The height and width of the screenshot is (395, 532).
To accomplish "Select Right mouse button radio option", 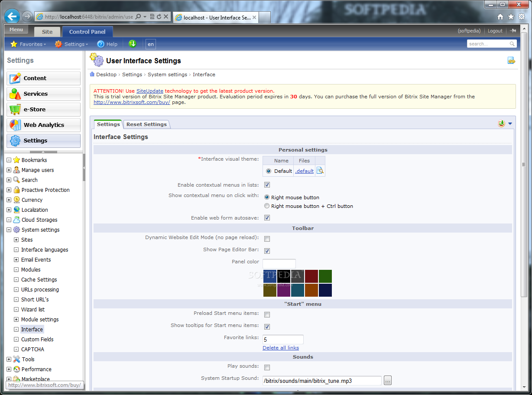I will point(267,197).
